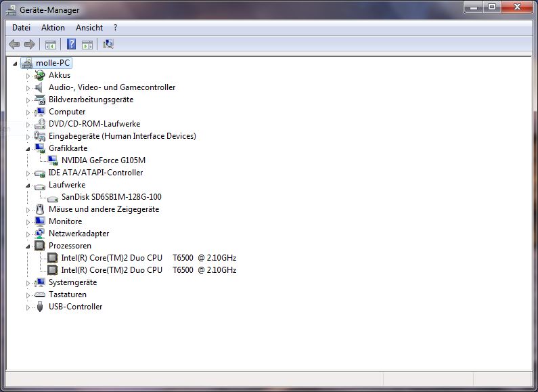Viewport: 538px width, 392px height.
Task: Select the second Intel Core2 Duo T6500 entry
Action: 149,270
